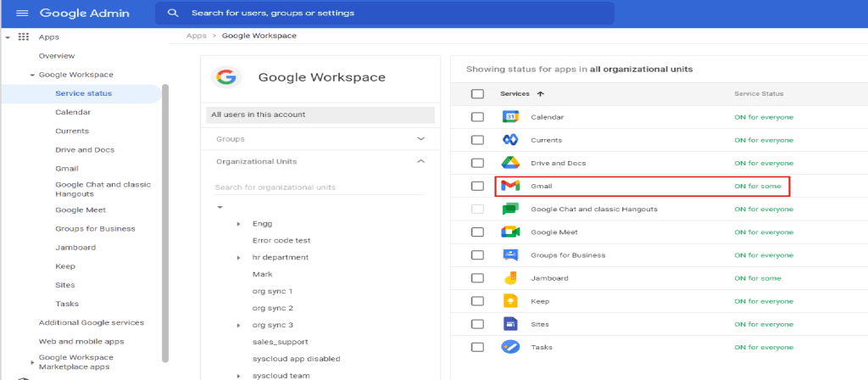Click the Currents service icon
Viewport: 868px width, 380px height.
[509, 140]
